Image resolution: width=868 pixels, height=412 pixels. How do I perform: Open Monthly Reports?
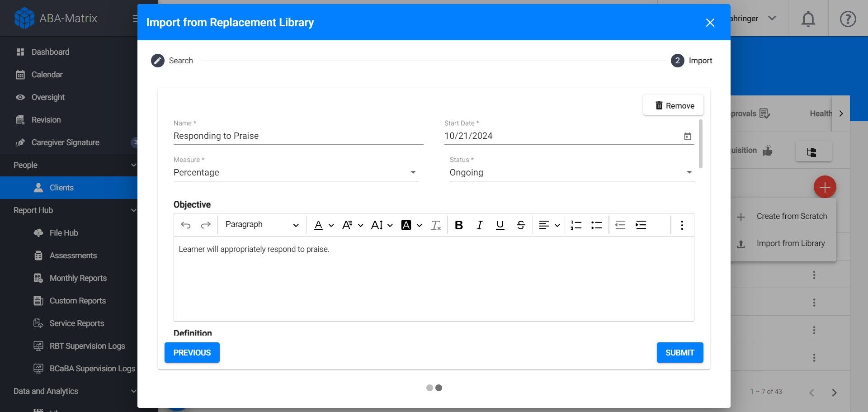78,278
